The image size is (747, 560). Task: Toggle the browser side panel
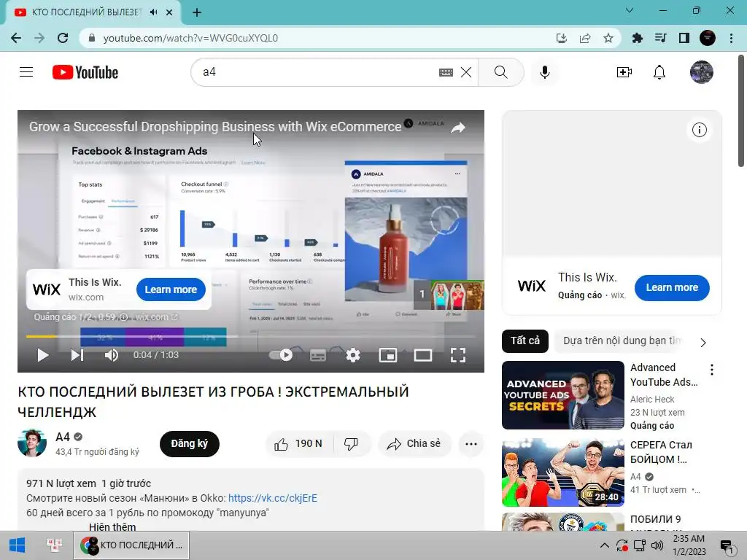[684, 38]
